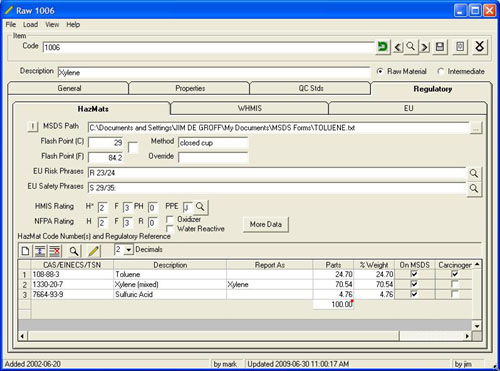Check Carcinogen for Sulfuric Acid row
The height and width of the screenshot is (371, 500).
[x=455, y=294]
